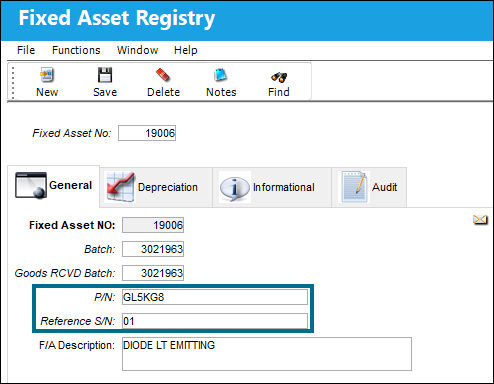Click the envelope mail icon

pos(480,220)
